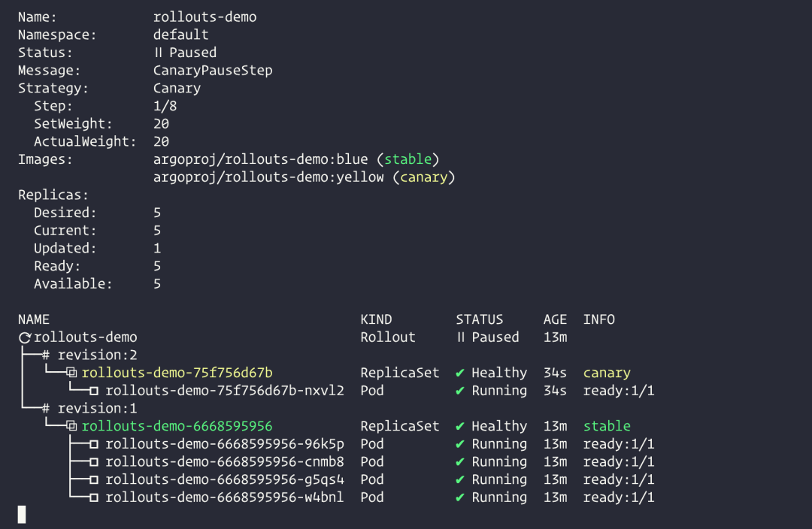Click the ReplicaSet icon for rollouts-demo-75f756d67b
812x529 pixels.
pos(72,373)
